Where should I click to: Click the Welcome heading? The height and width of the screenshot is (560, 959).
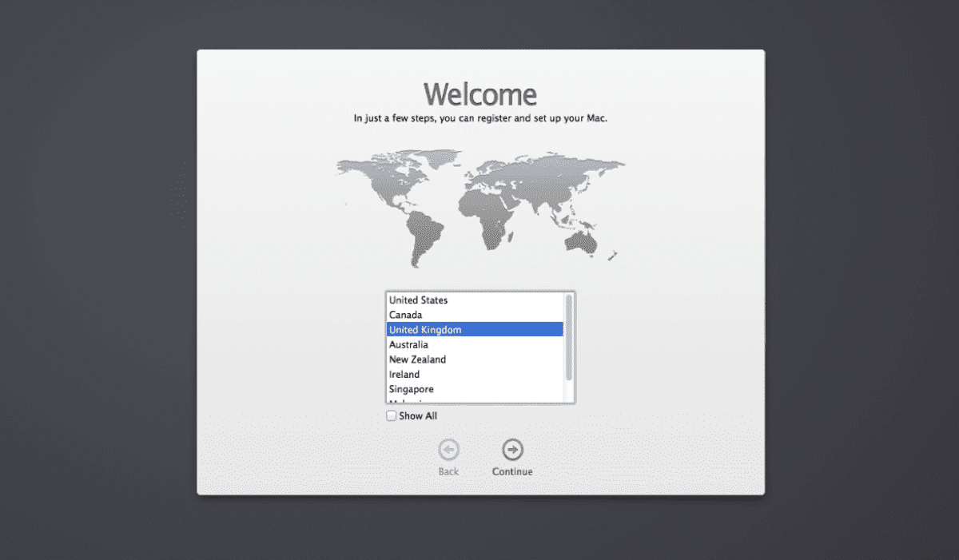(x=480, y=94)
